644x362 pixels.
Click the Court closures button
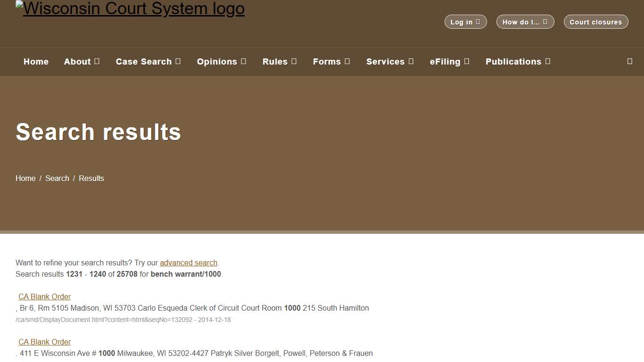596,21
